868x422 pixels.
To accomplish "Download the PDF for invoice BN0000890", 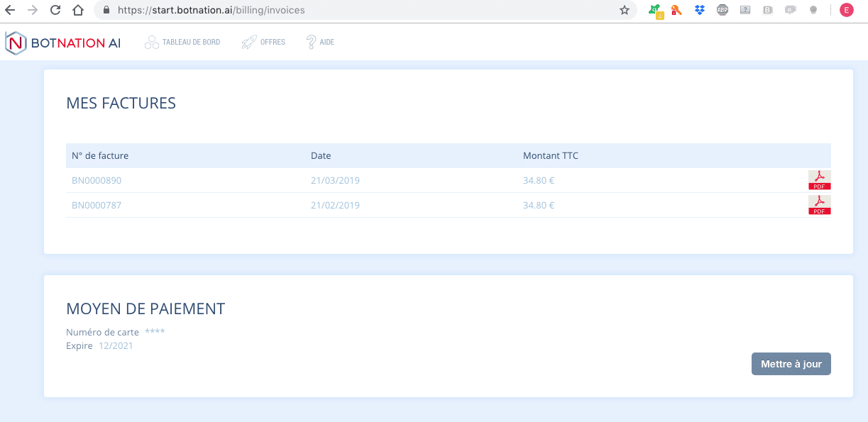I will click(x=819, y=180).
